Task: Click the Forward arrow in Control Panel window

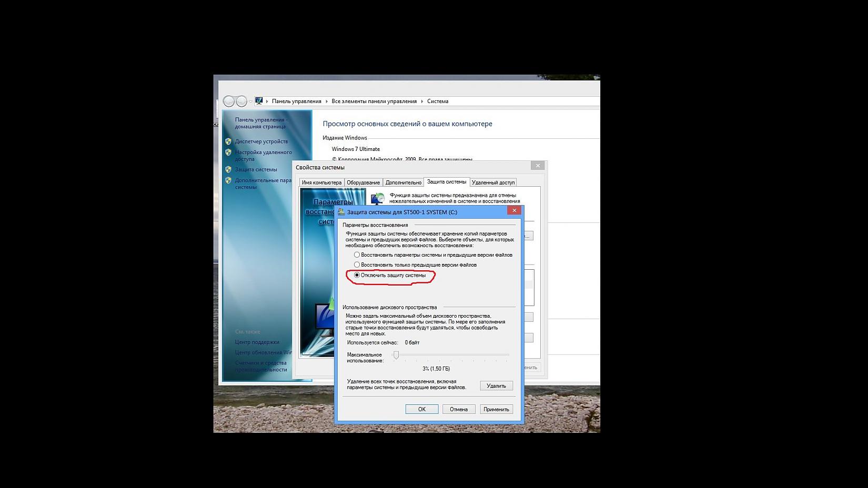Action: pos(241,101)
